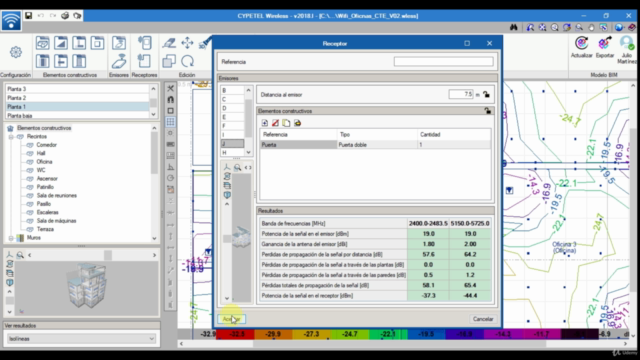
Task: Click the crossed tools icon in vertical toolbar
Action: click(x=171, y=88)
